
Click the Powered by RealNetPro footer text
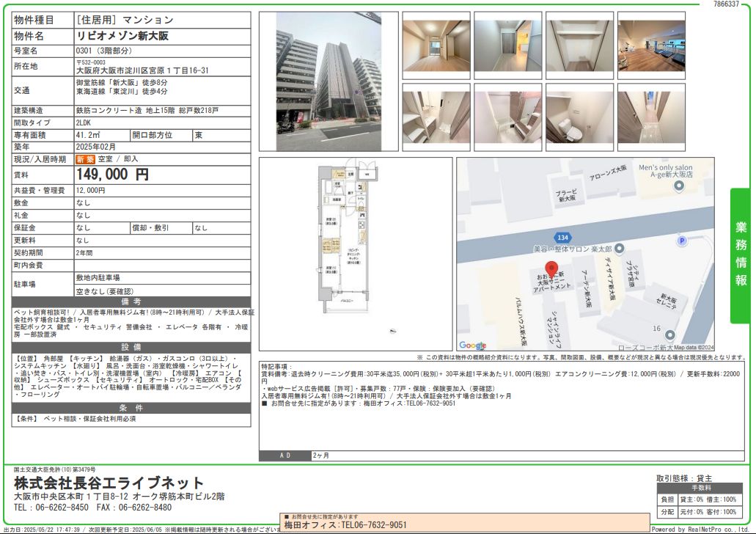click(x=700, y=529)
